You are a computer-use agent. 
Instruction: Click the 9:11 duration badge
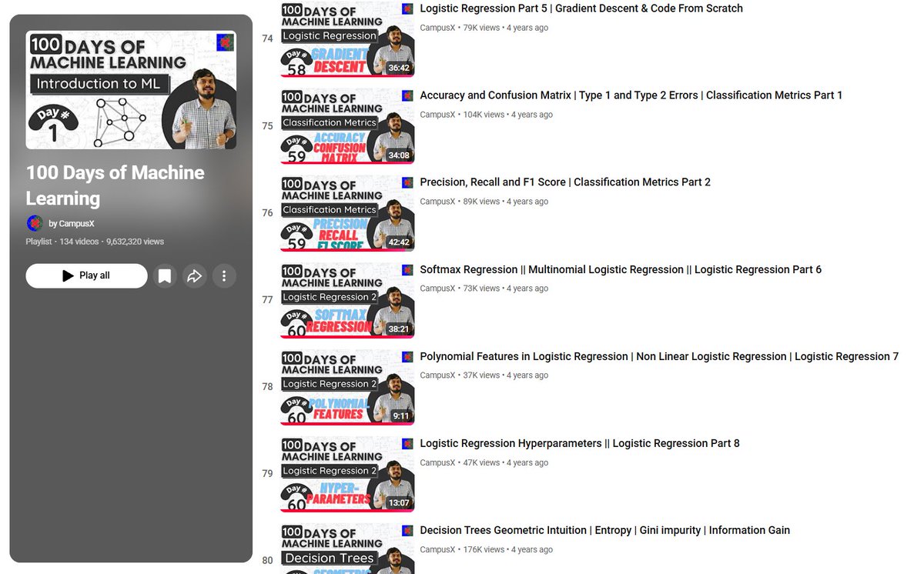click(401, 415)
